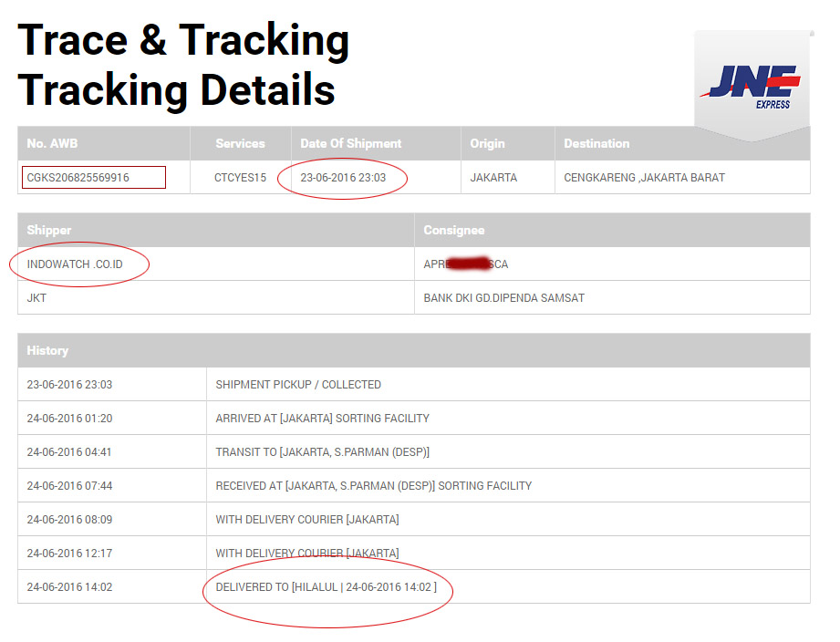Click the SHIPMENT PICKUP / COLLECTED entry
The height and width of the screenshot is (642, 840).
(x=298, y=385)
